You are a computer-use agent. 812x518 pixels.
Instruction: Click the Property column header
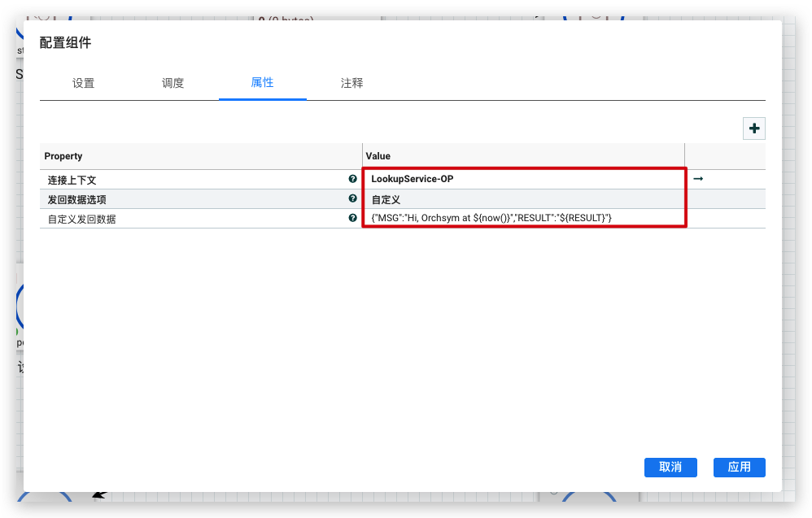(x=63, y=156)
